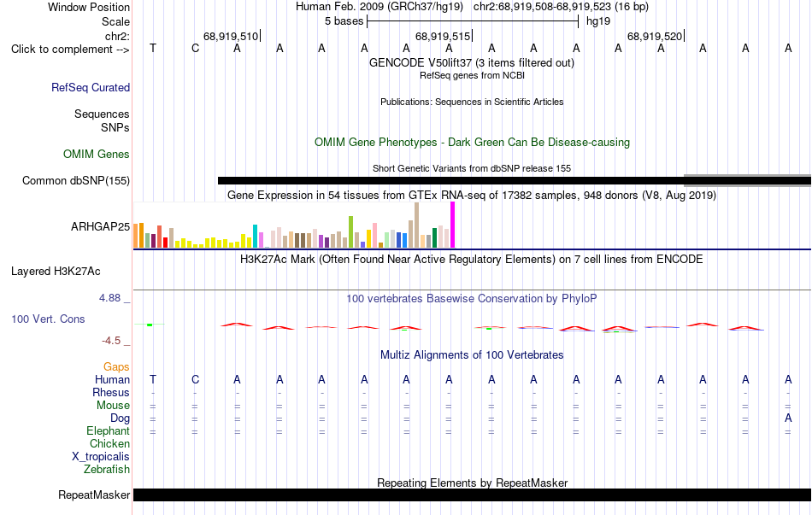Image resolution: width=812 pixels, height=515 pixels.
Task: Click the 'RefSeq genes from NCBI' title
Action: (x=473, y=75)
